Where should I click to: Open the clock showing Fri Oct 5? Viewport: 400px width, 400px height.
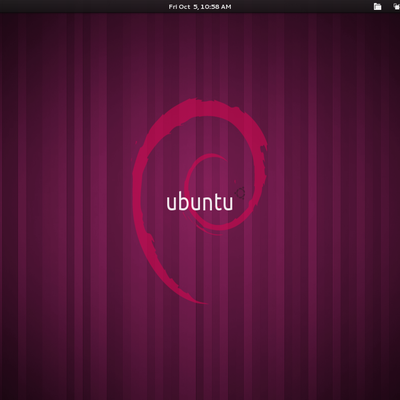(200, 7)
